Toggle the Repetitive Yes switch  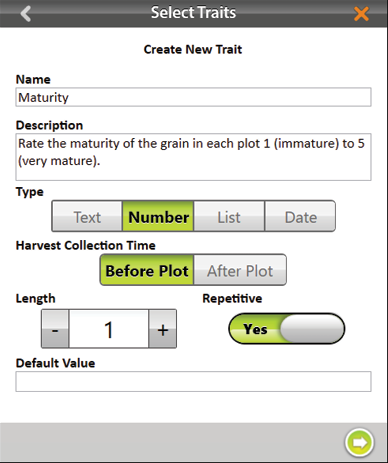[287, 329]
